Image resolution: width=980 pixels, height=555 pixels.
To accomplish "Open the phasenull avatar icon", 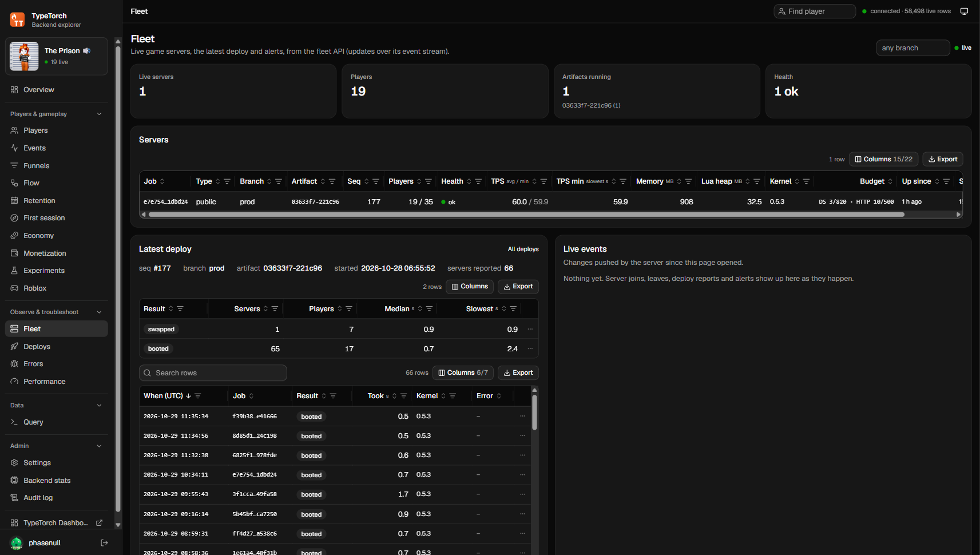I will click(17, 543).
